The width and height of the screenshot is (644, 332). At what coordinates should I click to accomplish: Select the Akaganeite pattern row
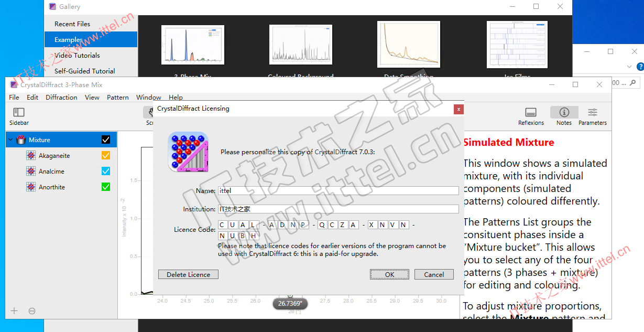click(61, 155)
